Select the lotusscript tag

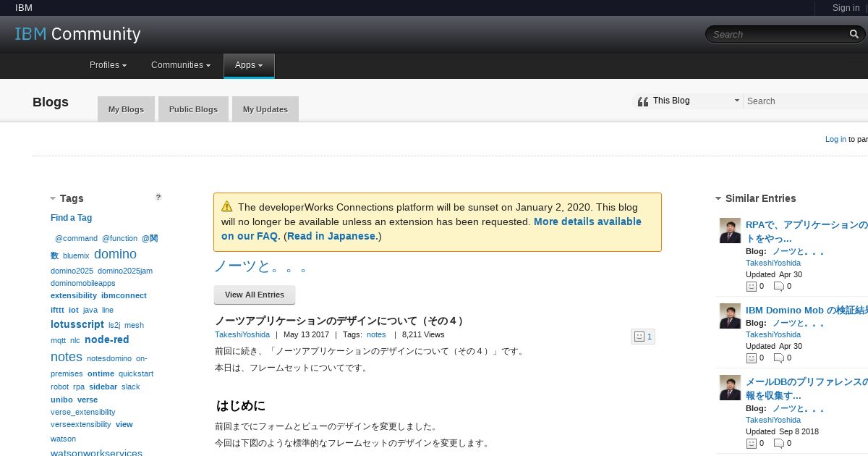[77, 324]
